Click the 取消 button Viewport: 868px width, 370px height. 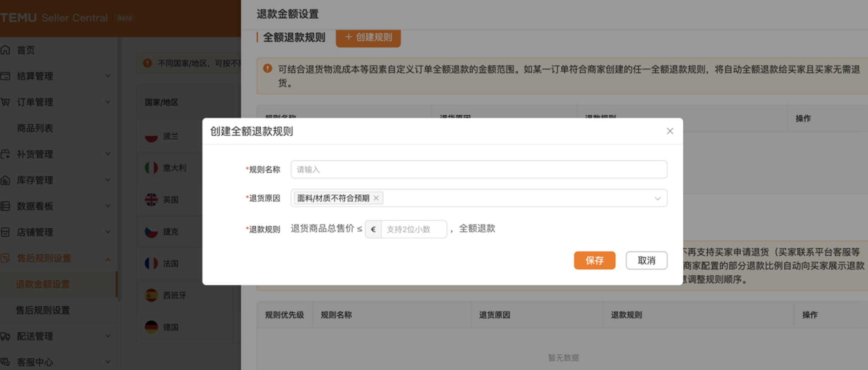[646, 260]
